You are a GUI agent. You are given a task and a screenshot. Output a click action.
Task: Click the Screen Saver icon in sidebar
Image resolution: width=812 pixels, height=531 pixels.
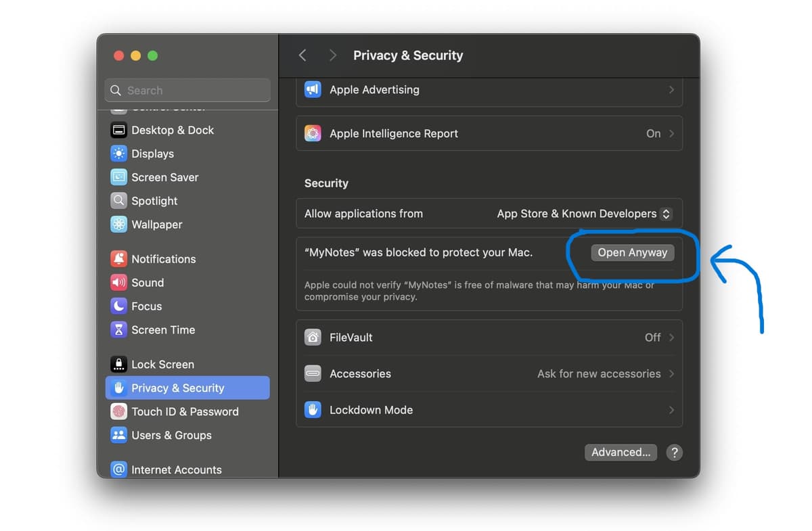pos(118,177)
